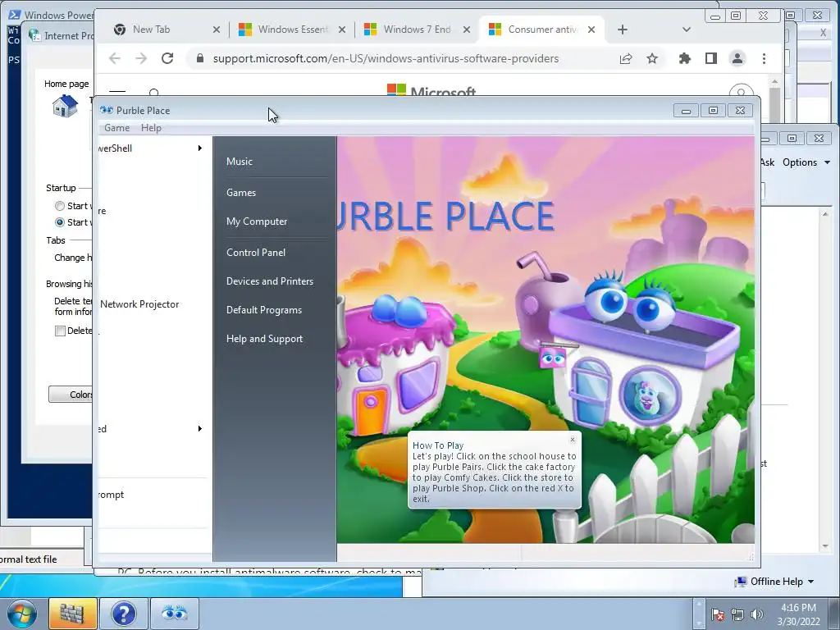
Task: Click the Home page house icon
Action: tap(66, 106)
